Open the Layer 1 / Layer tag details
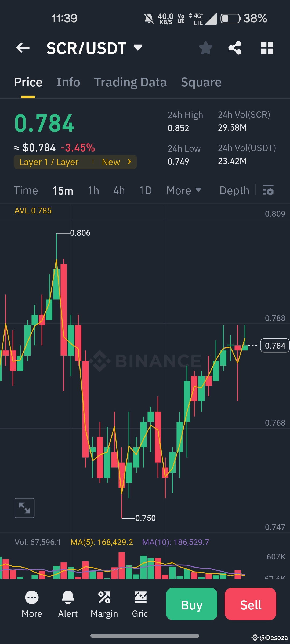 [75, 162]
